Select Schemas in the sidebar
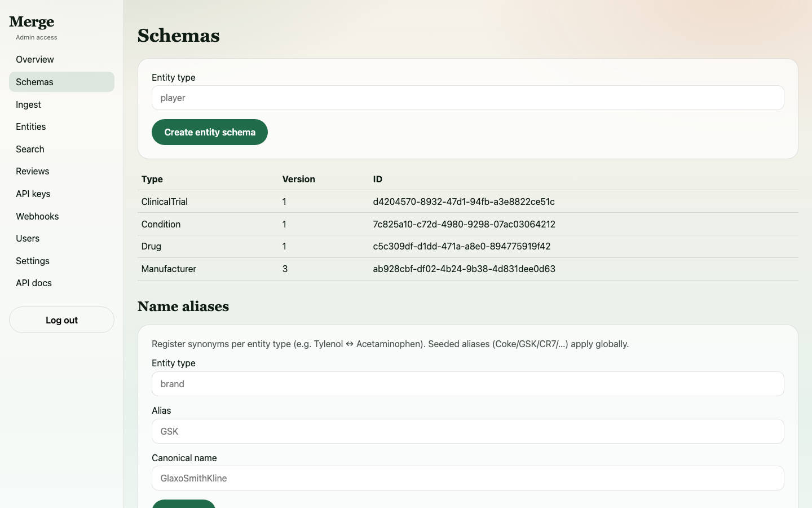Viewport: 812px width, 508px height. 61,82
